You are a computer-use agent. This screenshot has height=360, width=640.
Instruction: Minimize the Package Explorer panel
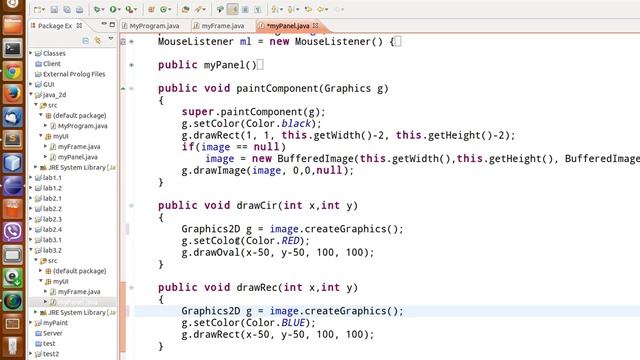(104, 24)
